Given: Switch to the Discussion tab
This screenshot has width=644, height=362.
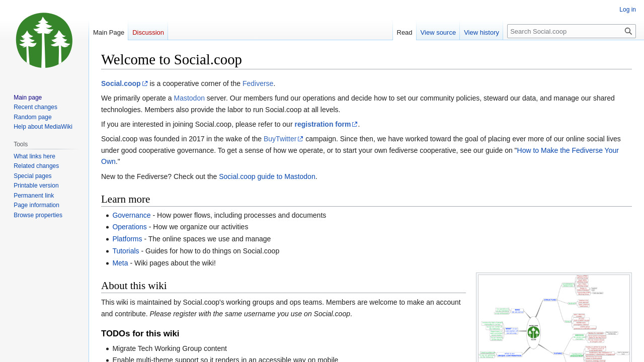Looking at the screenshot, I should (148, 33).
